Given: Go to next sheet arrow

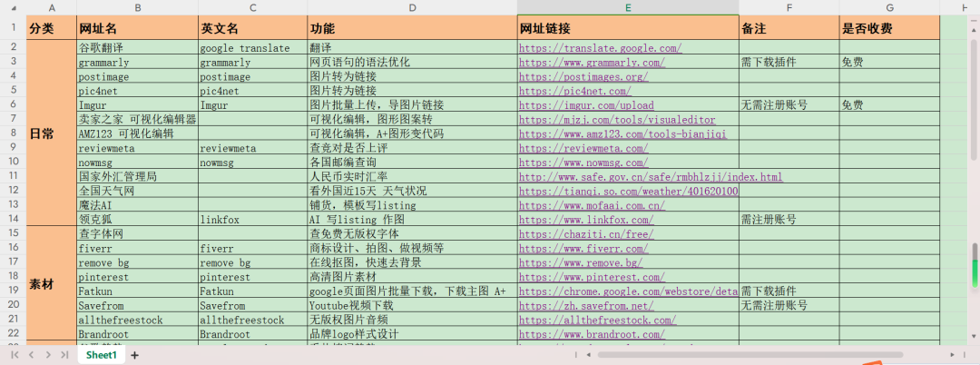Looking at the screenshot, I should click(47, 355).
